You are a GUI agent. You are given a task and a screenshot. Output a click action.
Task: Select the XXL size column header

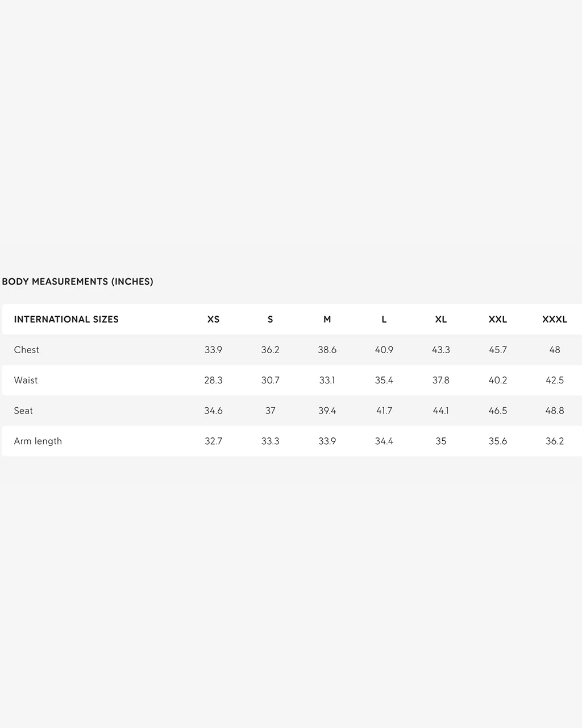coord(498,319)
